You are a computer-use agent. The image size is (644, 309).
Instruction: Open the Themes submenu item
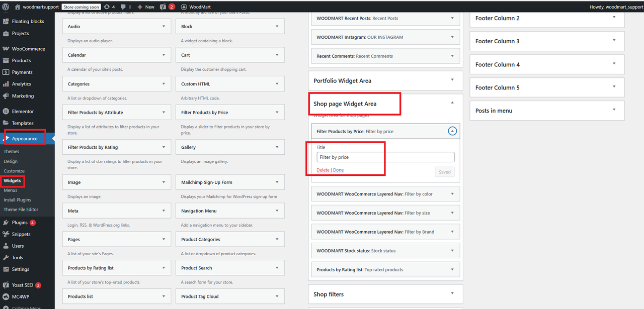pos(12,152)
